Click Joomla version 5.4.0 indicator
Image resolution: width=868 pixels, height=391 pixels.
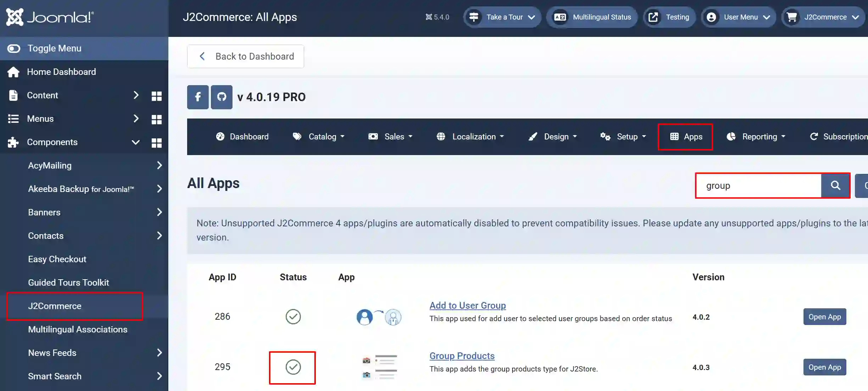coord(437,17)
